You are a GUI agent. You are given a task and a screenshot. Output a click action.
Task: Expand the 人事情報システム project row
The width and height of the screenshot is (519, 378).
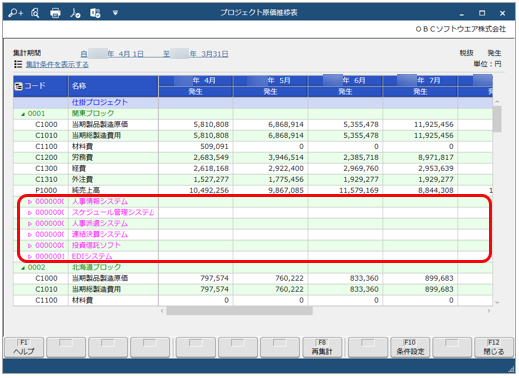[30, 202]
